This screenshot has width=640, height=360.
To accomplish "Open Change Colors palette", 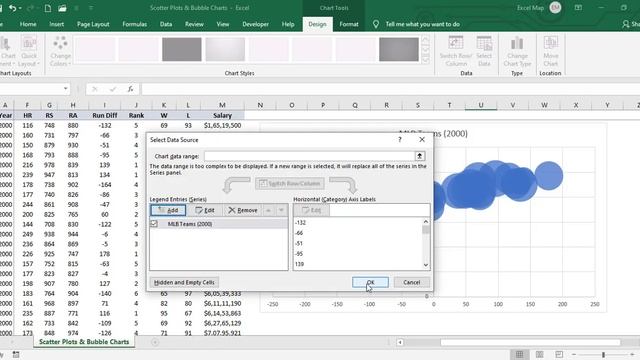I will coord(60,52).
